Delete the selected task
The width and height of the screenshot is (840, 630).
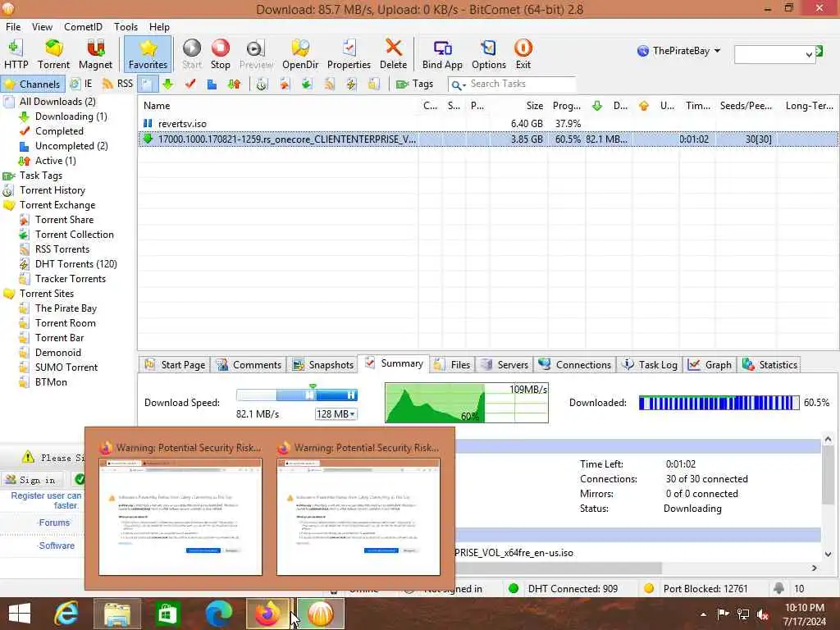point(393,54)
